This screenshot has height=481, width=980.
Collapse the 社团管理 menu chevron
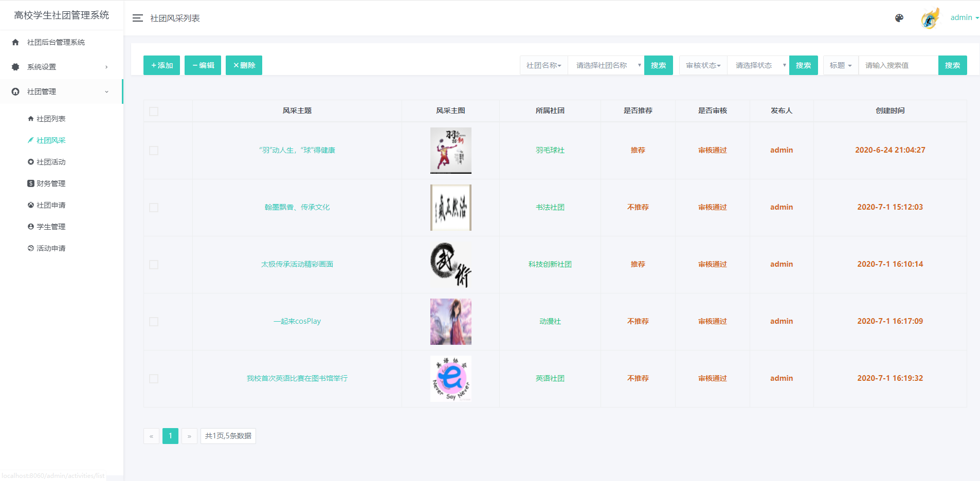[106, 91]
